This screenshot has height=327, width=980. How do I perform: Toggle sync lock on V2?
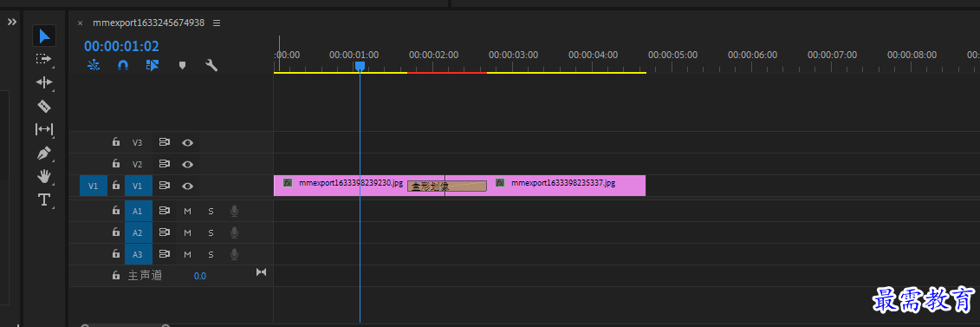(165, 164)
